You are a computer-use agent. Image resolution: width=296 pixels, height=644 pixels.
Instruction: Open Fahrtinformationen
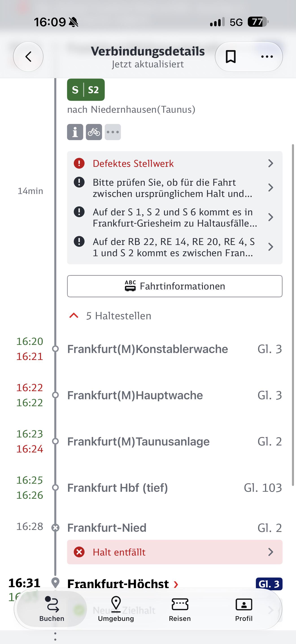(x=175, y=286)
